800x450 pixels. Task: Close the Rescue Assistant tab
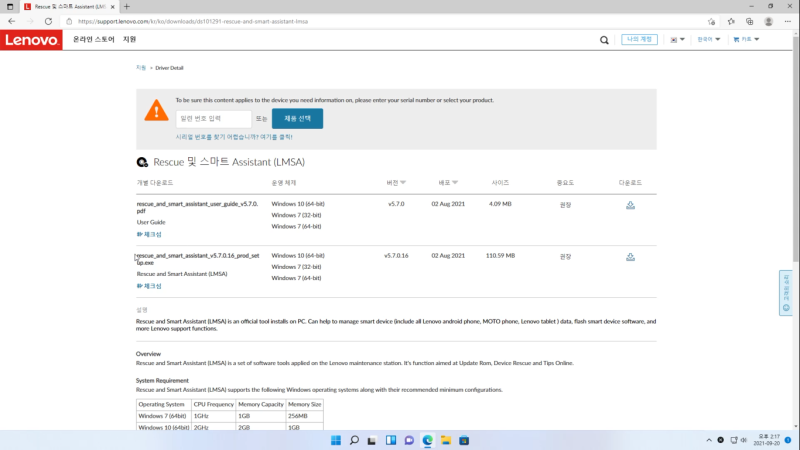(x=112, y=7)
